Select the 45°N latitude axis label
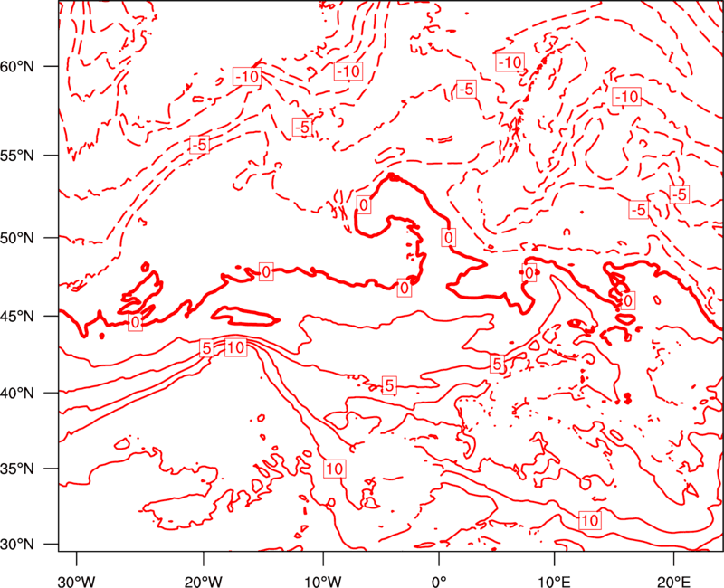 (17, 317)
